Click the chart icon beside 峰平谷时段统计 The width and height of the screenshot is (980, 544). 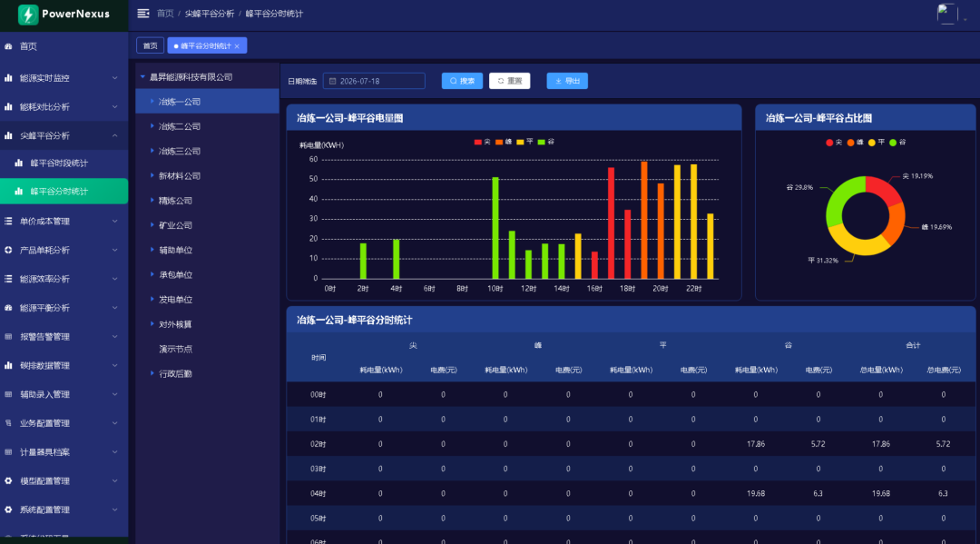19,163
